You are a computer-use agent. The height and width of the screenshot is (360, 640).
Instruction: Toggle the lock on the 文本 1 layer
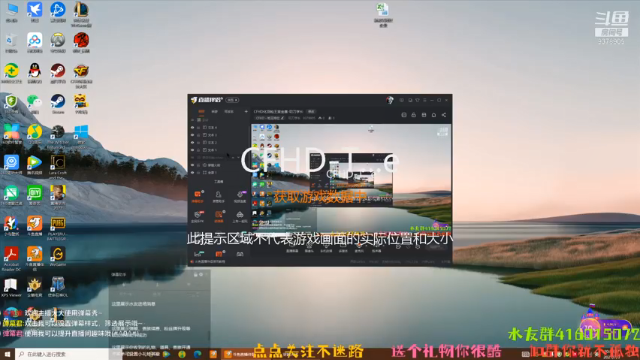199,150
